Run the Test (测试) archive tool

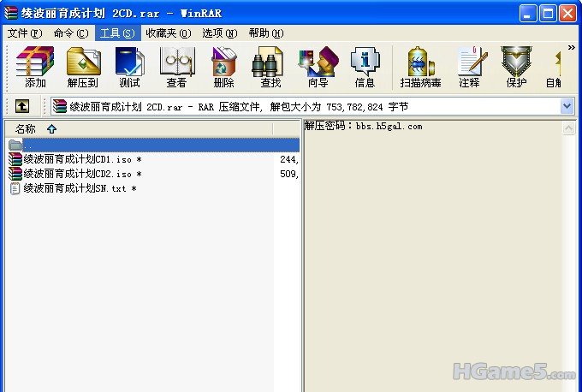(129, 68)
